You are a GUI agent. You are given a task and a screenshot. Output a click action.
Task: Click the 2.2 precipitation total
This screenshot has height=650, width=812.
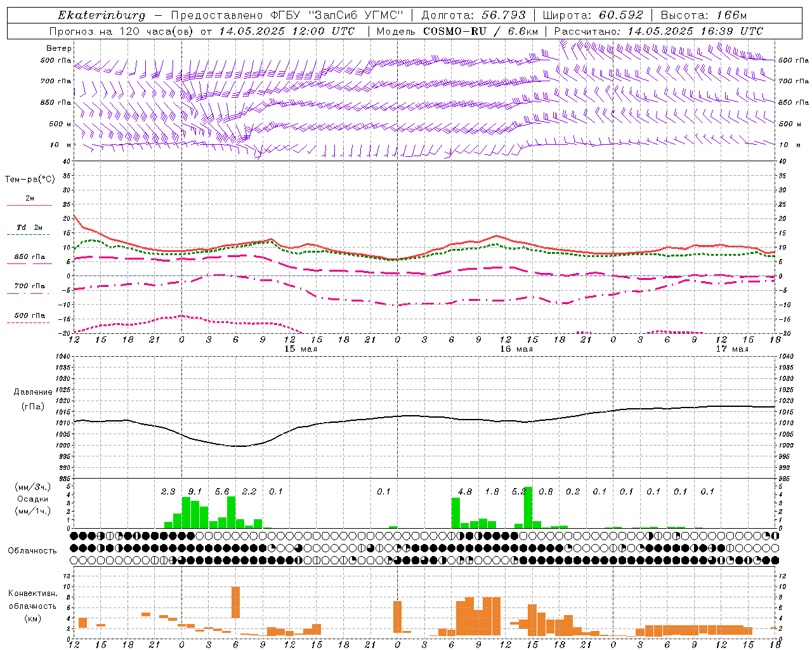tap(249, 491)
